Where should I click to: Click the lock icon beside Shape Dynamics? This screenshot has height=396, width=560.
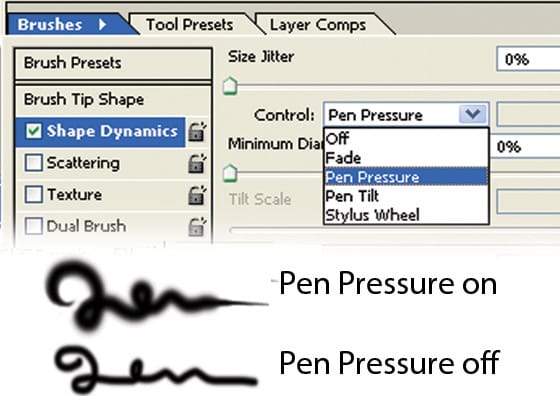click(x=197, y=132)
